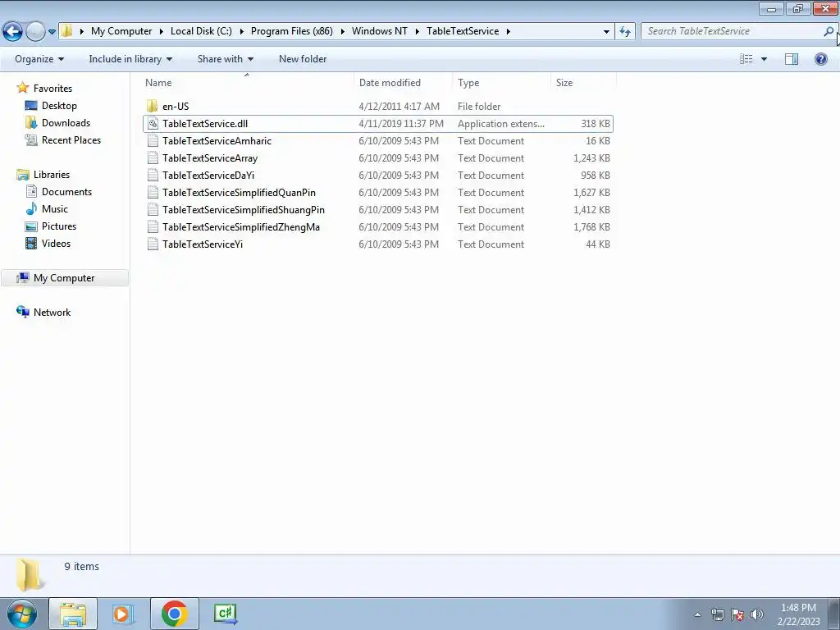The height and width of the screenshot is (630, 840).
Task: Click the folder icon in address bar
Action: click(67, 31)
